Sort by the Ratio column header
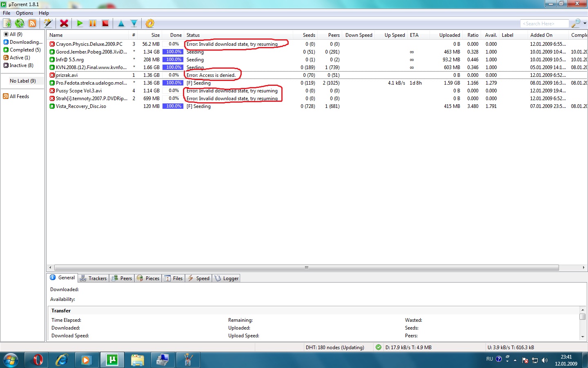 click(x=472, y=35)
